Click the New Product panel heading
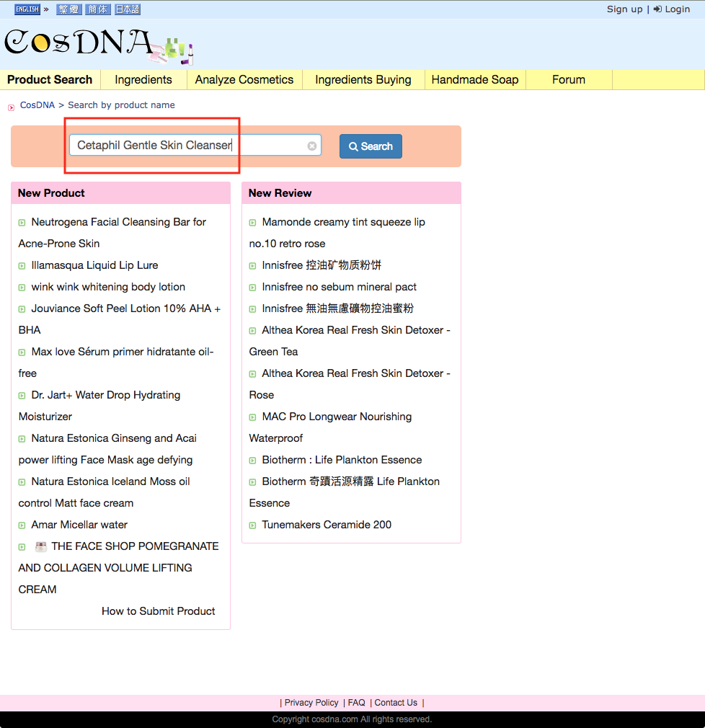 coord(51,193)
